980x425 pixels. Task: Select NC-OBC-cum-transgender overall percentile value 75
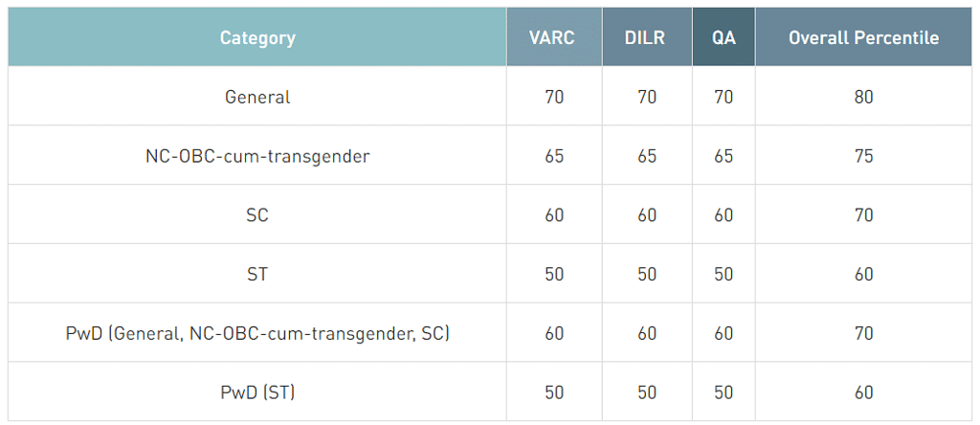coord(863,156)
